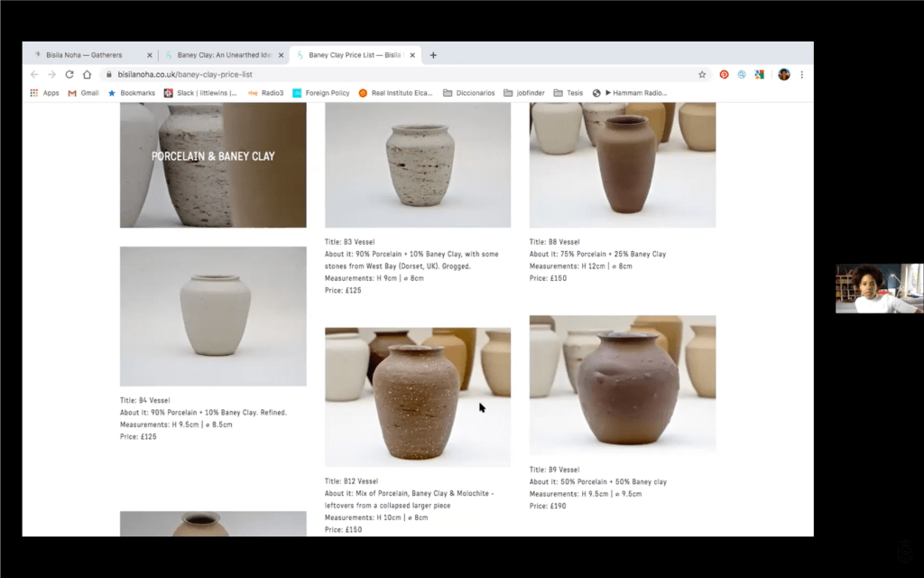Click the Chrome profile avatar
Image resolution: width=924 pixels, height=578 pixels.
[x=783, y=75]
